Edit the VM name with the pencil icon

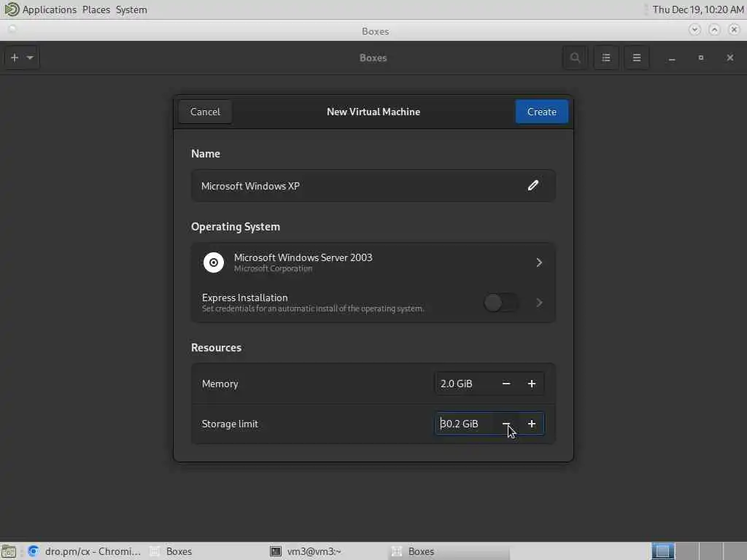click(533, 186)
